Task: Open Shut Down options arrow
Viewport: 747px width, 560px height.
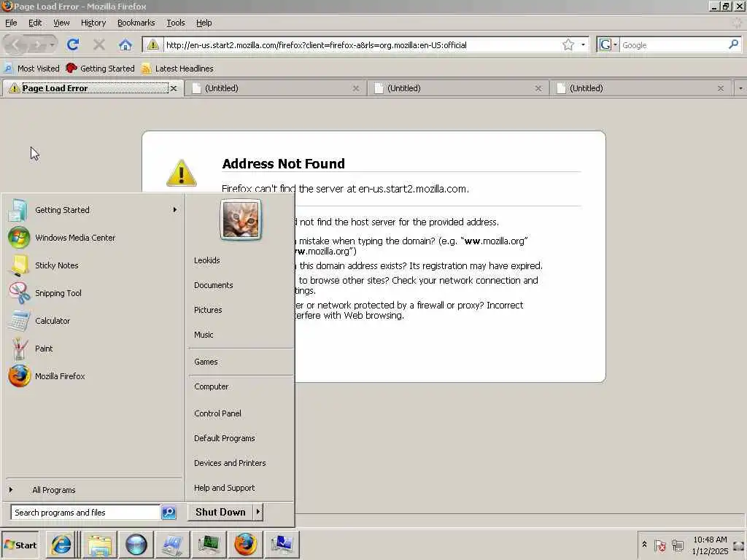Action: click(x=258, y=512)
